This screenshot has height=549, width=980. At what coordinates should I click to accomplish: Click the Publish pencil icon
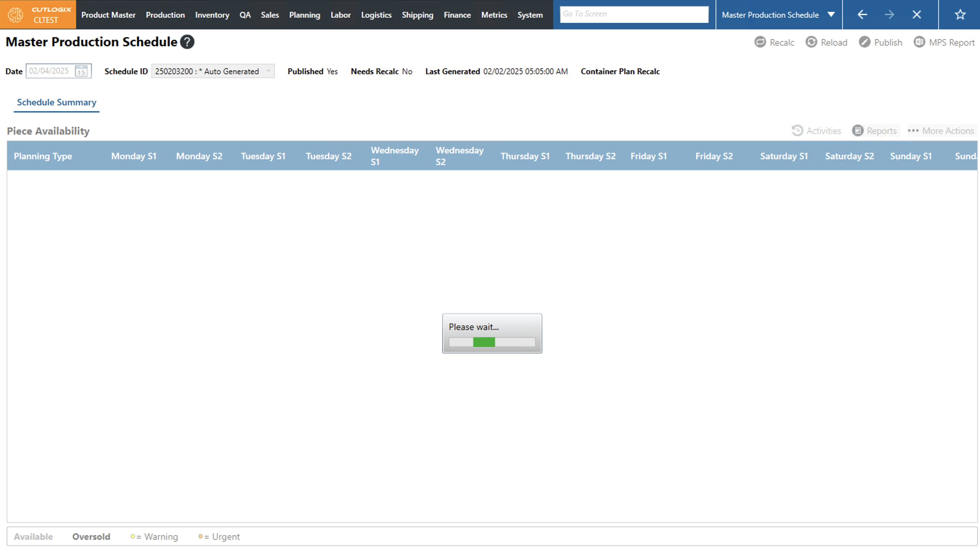[x=864, y=42]
